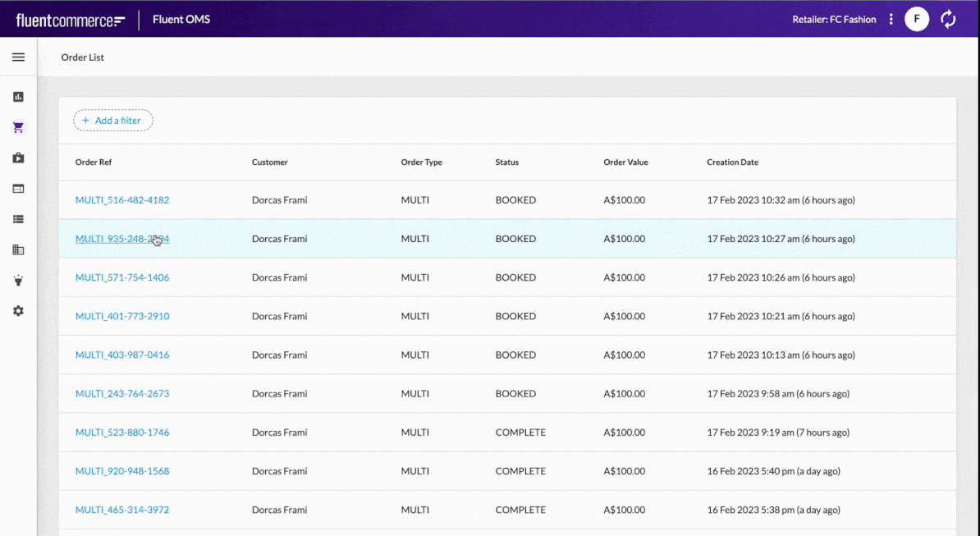Open the F avatar in the header
Screen dimensions: 980x536
pos(917,18)
